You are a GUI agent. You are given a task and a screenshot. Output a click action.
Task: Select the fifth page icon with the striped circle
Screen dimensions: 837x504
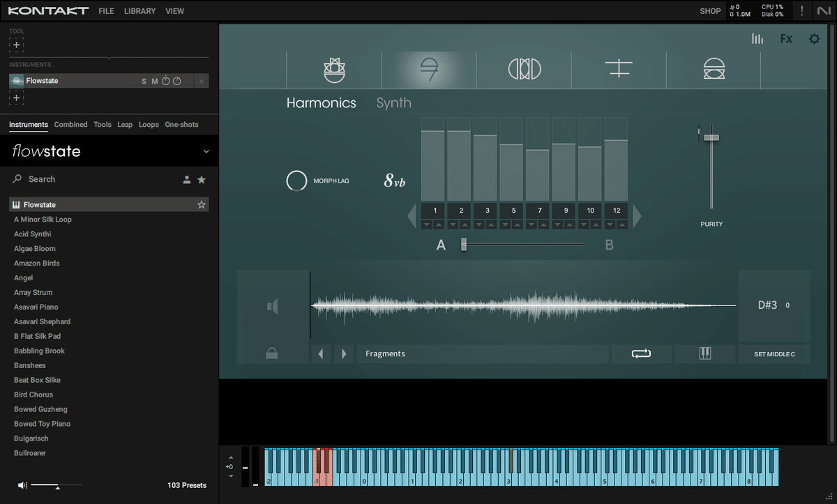click(714, 69)
